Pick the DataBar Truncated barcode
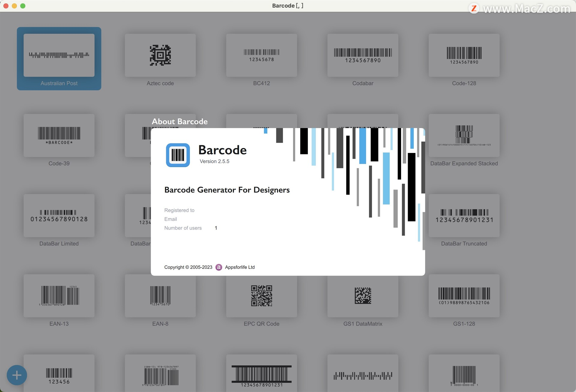This screenshot has height=392, width=576. point(464,216)
